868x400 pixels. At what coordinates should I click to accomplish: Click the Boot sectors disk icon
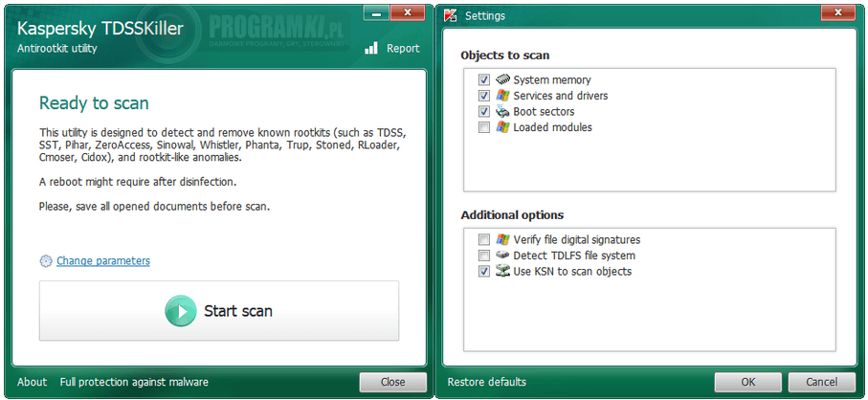coord(502,111)
